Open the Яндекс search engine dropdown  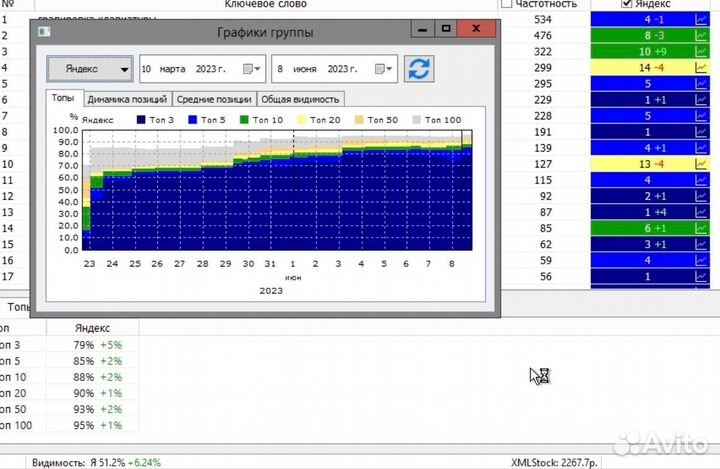pos(90,69)
